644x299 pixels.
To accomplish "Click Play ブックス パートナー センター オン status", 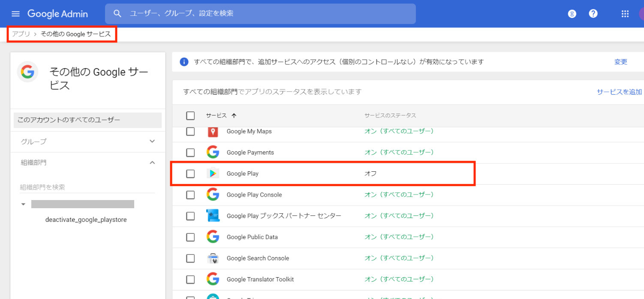I will (x=399, y=216).
